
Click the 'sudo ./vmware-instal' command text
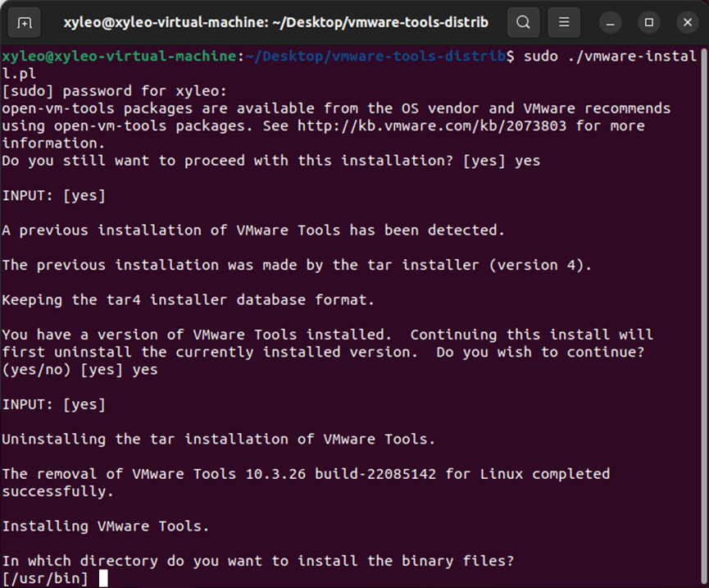pos(610,56)
